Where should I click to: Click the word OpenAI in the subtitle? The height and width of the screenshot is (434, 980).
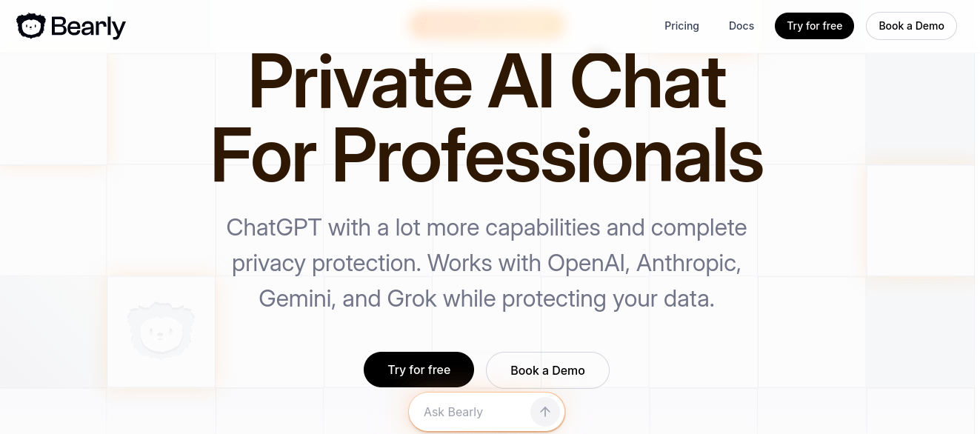[588, 263]
